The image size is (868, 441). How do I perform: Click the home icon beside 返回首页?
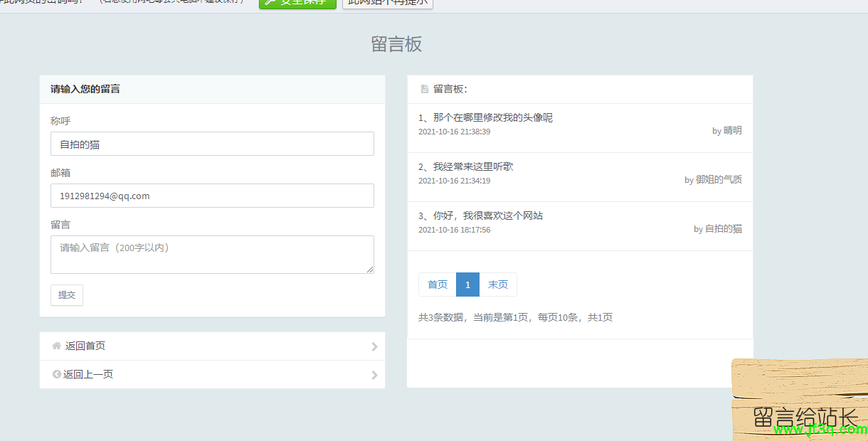pos(56,346)
